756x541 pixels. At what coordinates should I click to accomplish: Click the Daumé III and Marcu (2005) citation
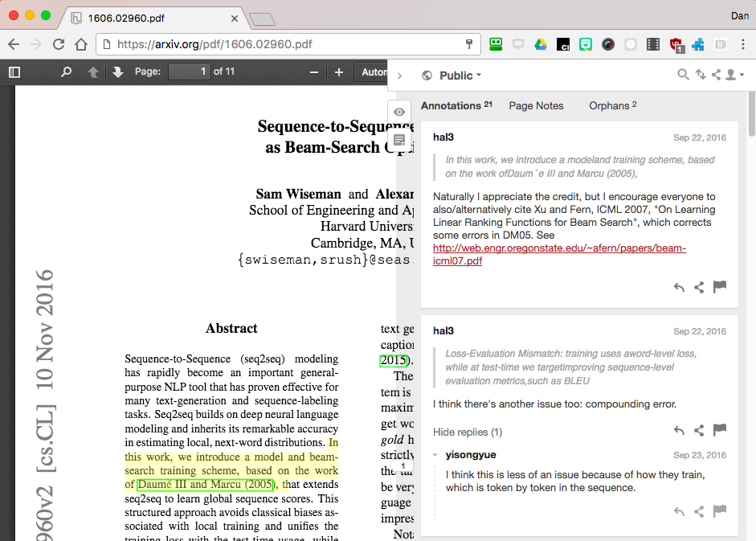[x=206, y=485]
